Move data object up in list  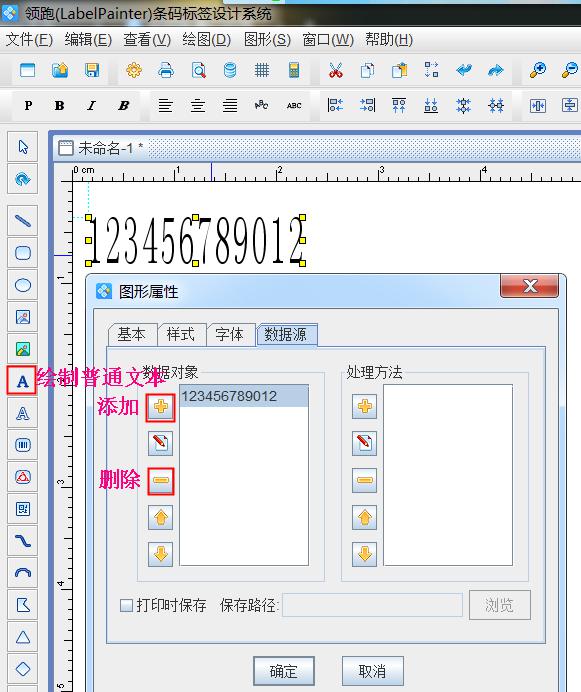click(160, 517)
